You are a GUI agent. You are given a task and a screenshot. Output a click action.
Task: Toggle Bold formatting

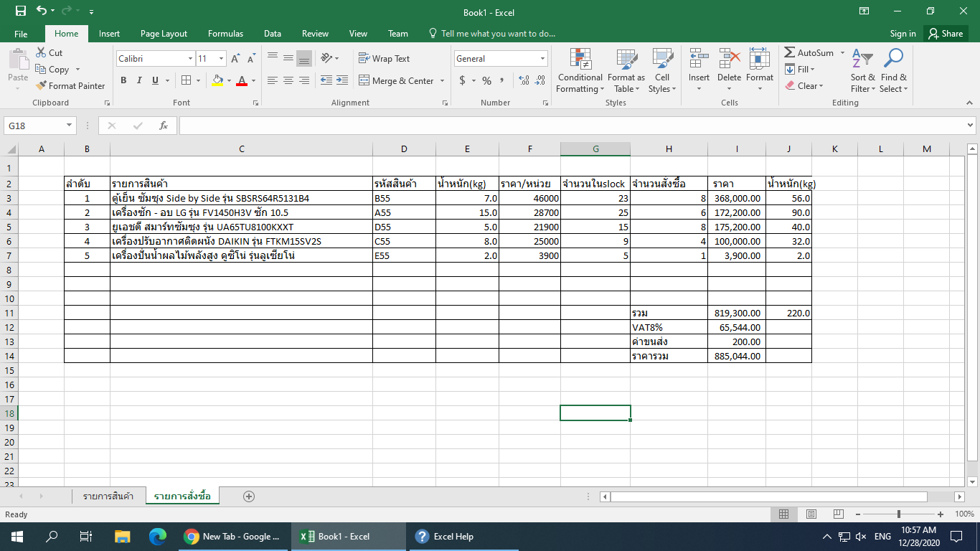123,81
